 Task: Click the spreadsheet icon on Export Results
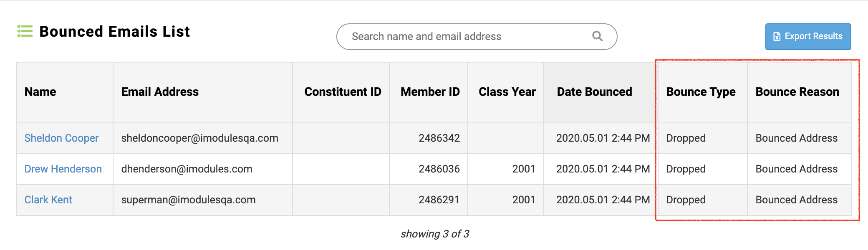[777, 37]
